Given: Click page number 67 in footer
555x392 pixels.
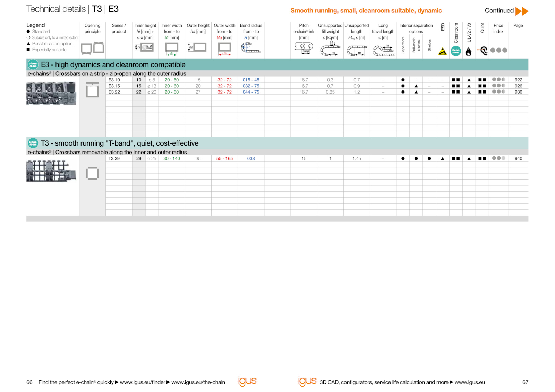Looking at the screenshot, I should pos(525,382).
